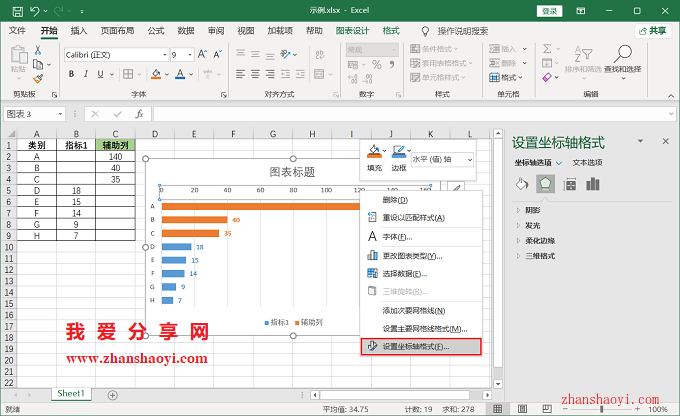This screenshot has width=680, height=416.
Task: Click the Cut scissors icon
Action: coord(38,50)
